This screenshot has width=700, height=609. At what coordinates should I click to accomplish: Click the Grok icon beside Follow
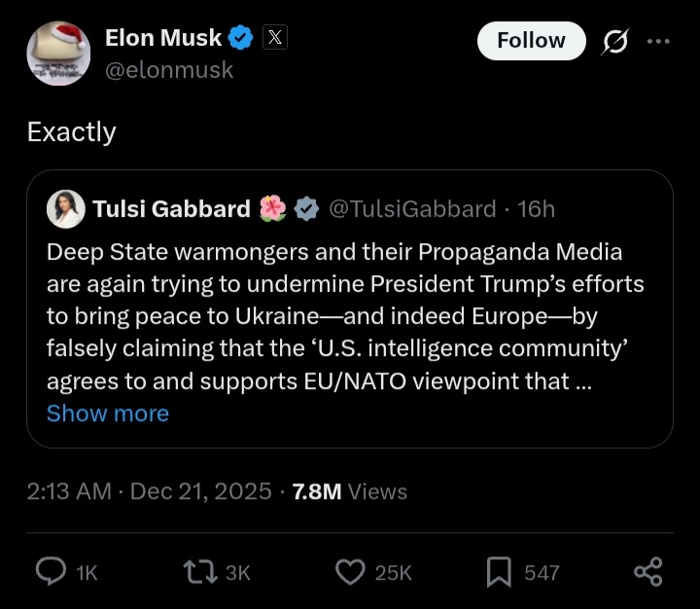click(x=615, y=41)
